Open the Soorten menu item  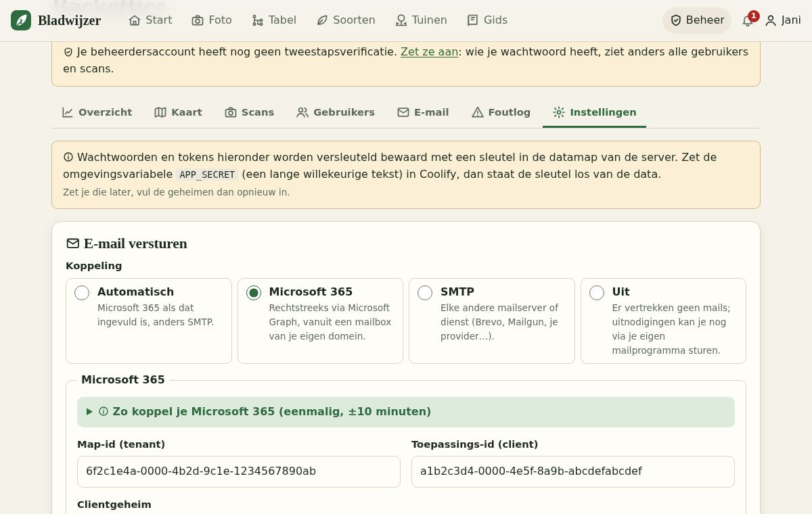(346, 20)
